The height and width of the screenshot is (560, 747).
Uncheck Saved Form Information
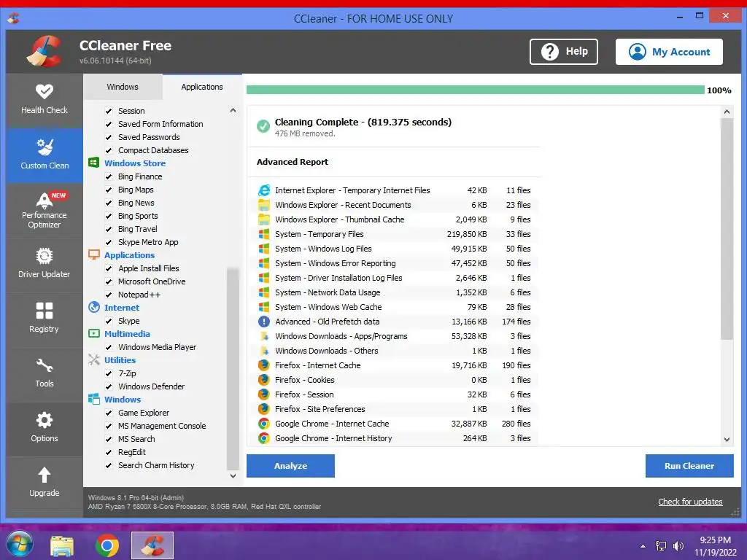(x=109, y=124)
